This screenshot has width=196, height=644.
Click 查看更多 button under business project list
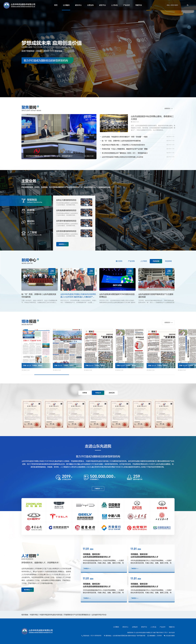(62, 244)
